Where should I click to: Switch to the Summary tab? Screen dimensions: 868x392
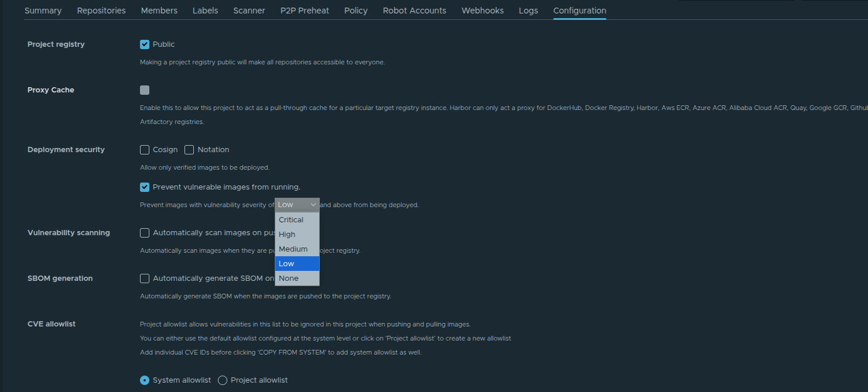[x=43, y=10]
